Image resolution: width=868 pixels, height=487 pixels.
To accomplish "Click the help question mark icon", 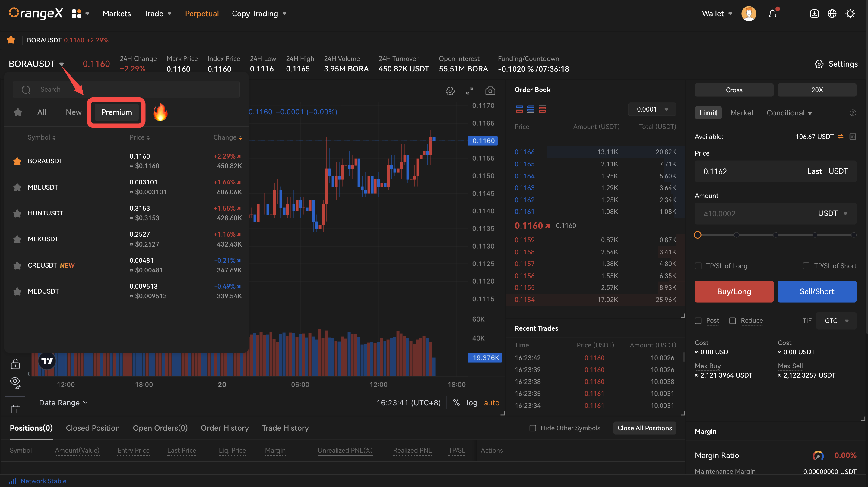I will coord(853,113).
